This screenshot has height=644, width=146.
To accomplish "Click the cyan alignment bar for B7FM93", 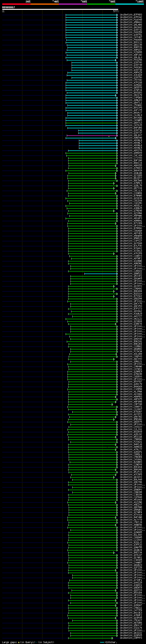I will coord(92,15).
